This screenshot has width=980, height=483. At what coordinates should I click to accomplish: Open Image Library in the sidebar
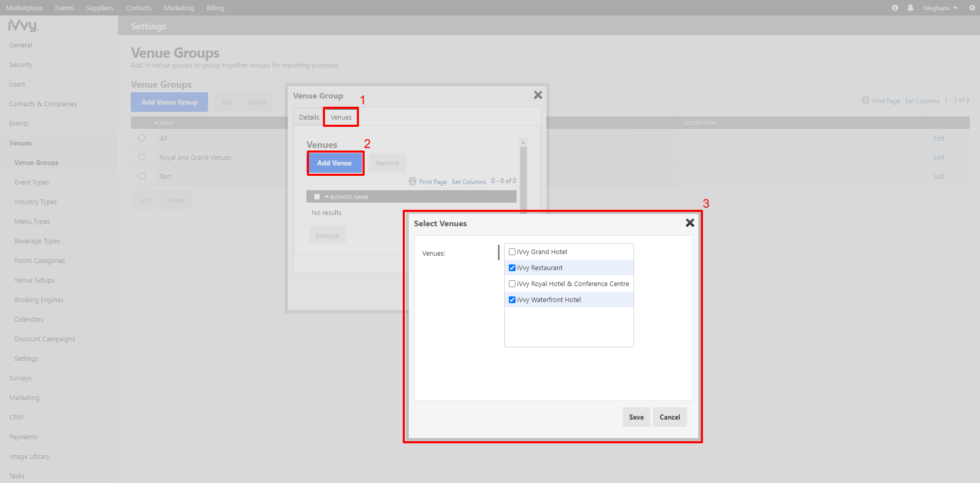click(29, 456)
